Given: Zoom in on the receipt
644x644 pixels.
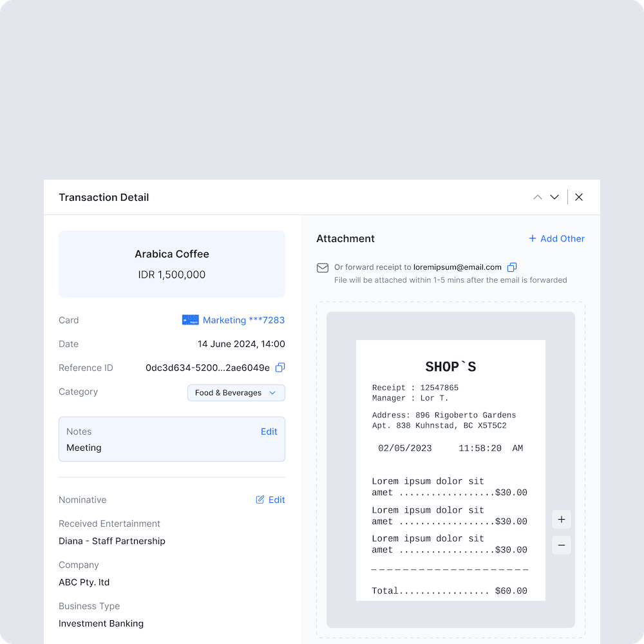Looking at the screenshot, I should click(x=561, y=520).
